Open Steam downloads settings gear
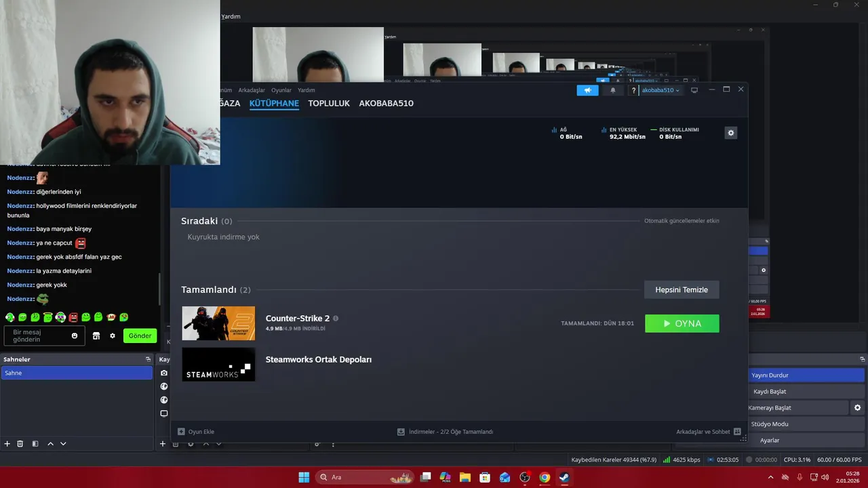This screenshot has width=868, height=488. click(x=731, y=133)
